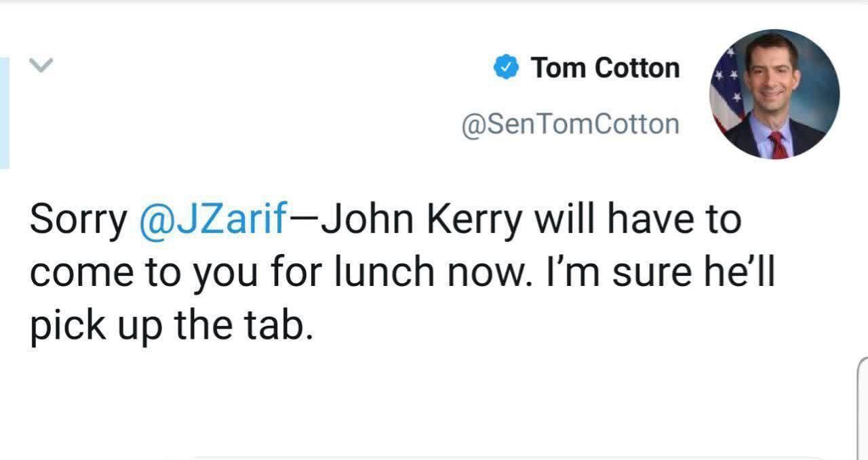Open the circular profile photo avatar
Viewport: 868px width, 460px height.
[x=774, y=95]
